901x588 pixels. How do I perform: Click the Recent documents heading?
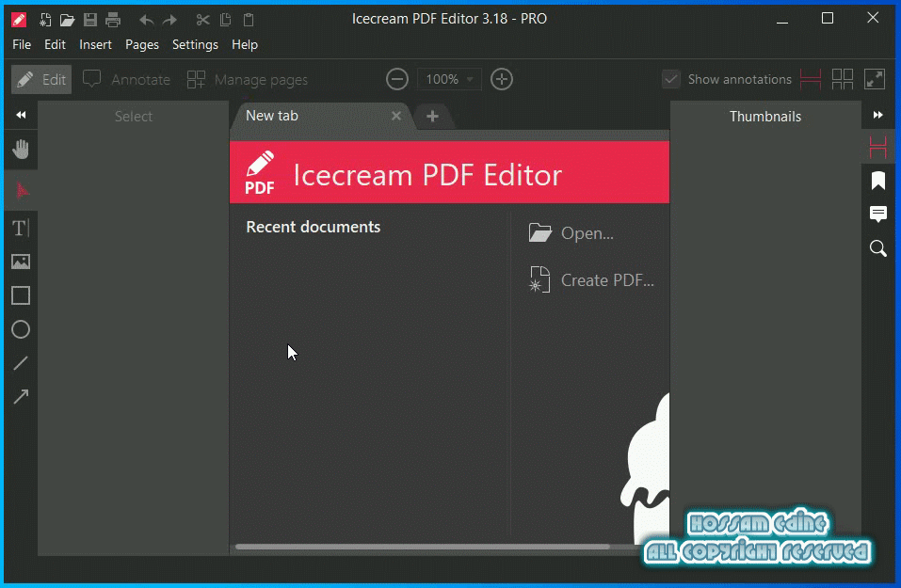(x=314, y=227)
